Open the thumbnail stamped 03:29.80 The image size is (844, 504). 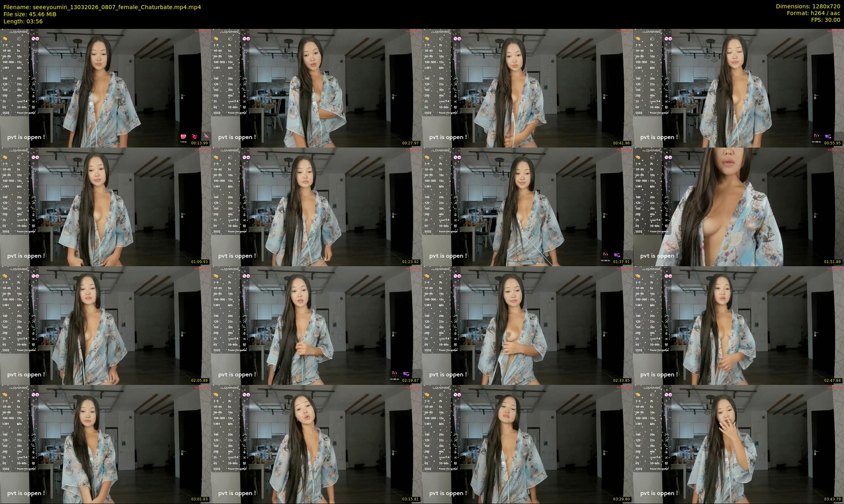click(527, 444)
